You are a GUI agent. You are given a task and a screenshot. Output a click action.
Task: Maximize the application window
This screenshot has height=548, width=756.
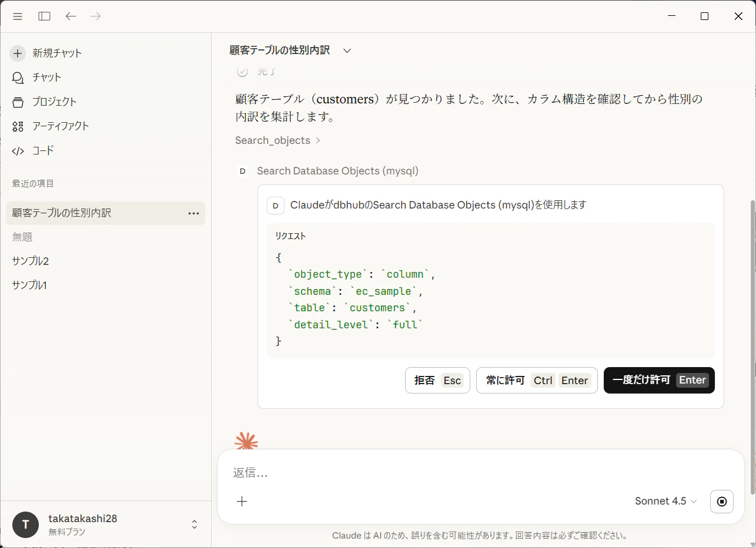pyautogui.click(x=704, y=16)
